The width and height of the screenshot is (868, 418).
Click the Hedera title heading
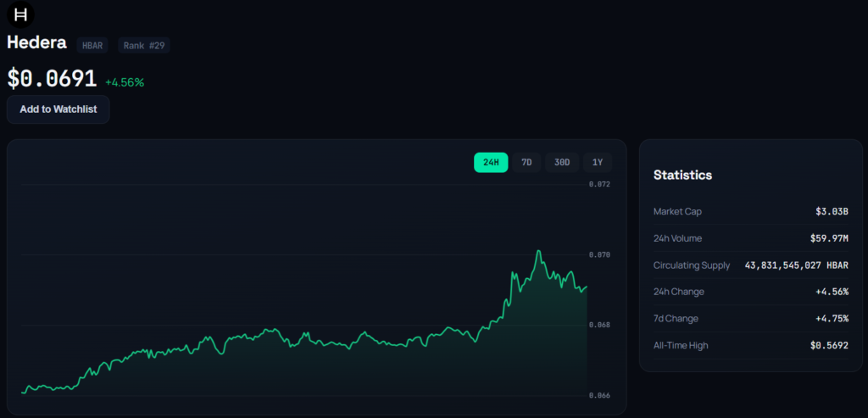pos(37,43)
